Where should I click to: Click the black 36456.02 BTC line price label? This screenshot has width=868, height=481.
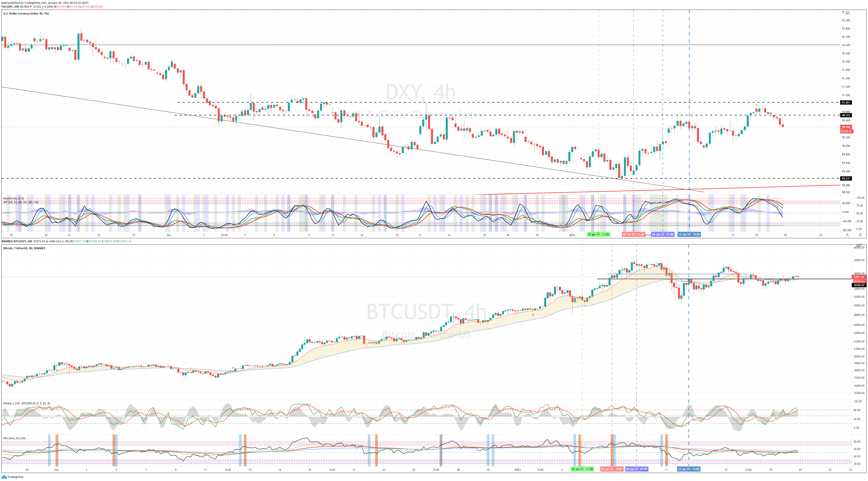[x=859, y=285]
